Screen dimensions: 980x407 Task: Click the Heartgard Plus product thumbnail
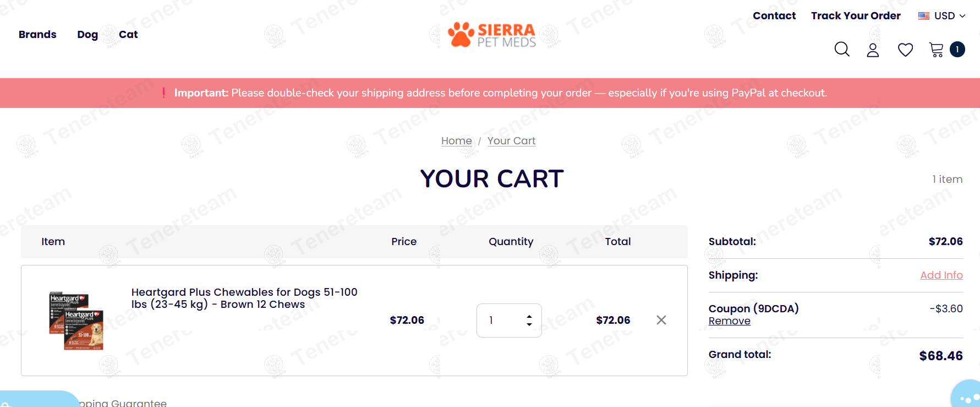[x=76, y=321]
